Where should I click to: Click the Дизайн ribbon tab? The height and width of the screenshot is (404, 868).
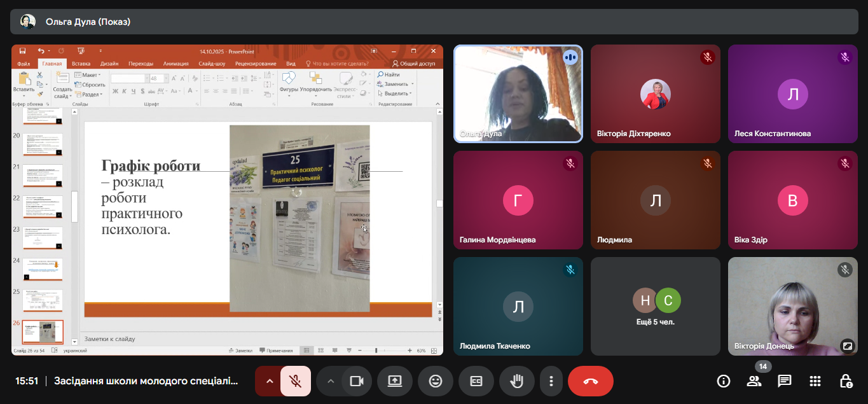tap(109, 64)
